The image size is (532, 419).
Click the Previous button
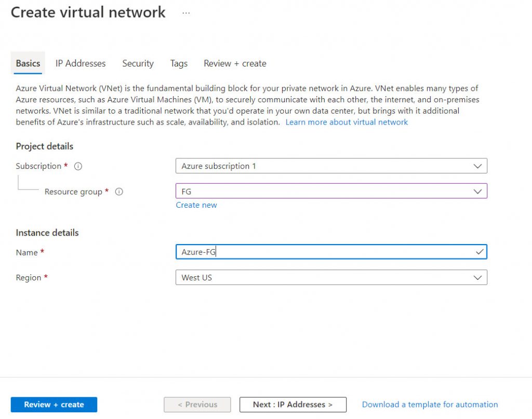(x=197, y=404)
